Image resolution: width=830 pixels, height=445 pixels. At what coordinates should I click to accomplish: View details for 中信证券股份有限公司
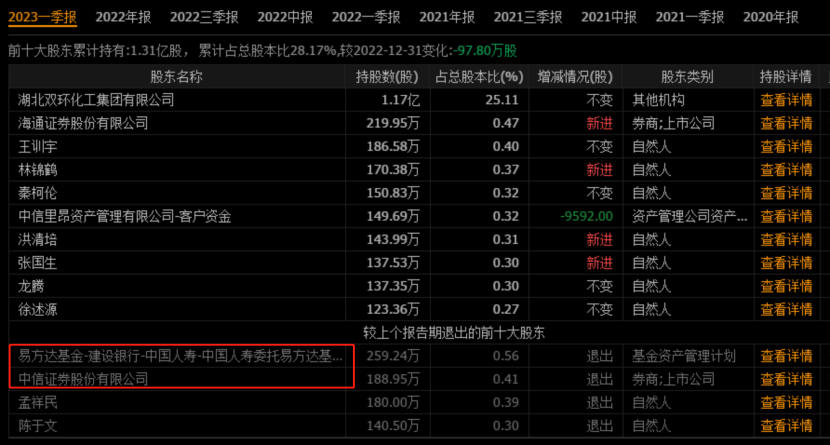pos(786,379)
